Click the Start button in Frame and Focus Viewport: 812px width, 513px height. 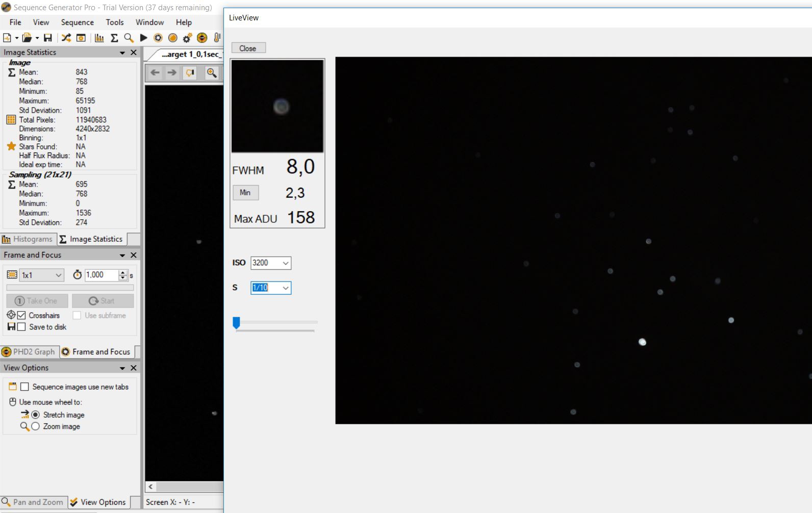tap(103, 301)
